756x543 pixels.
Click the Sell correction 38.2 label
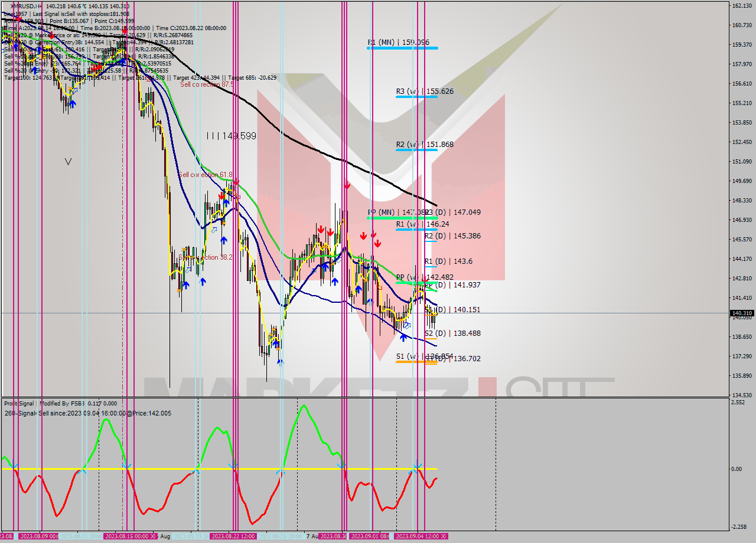205,257
